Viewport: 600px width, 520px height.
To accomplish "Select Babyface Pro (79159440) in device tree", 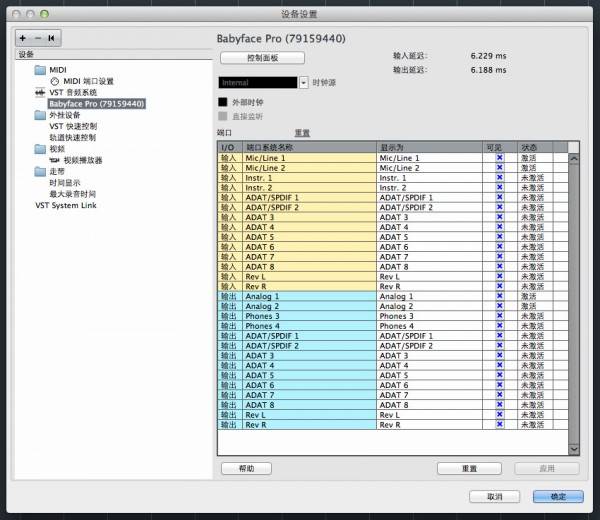I will pyautogui.click(x=96, y=104).
